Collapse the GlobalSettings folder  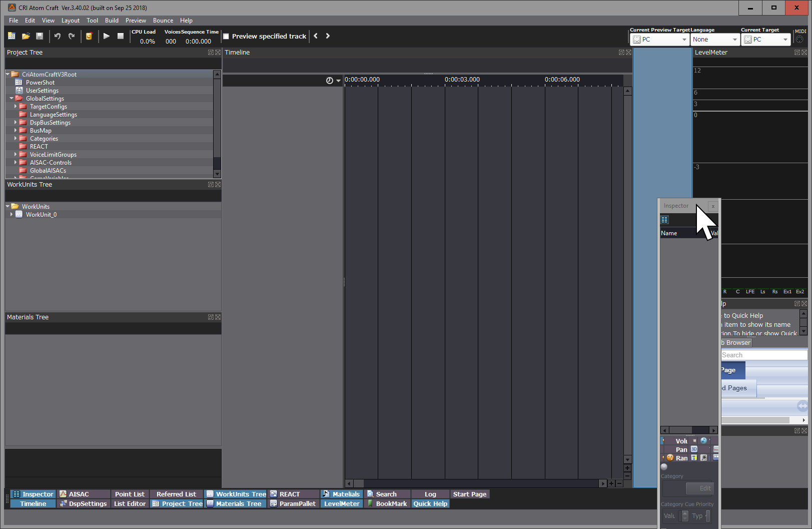12,98
